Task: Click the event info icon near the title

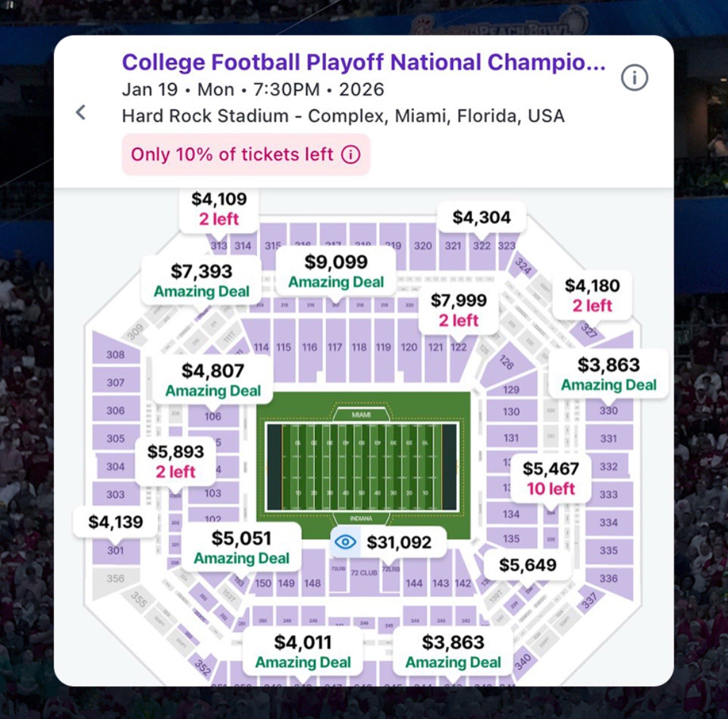Action: 634,78
